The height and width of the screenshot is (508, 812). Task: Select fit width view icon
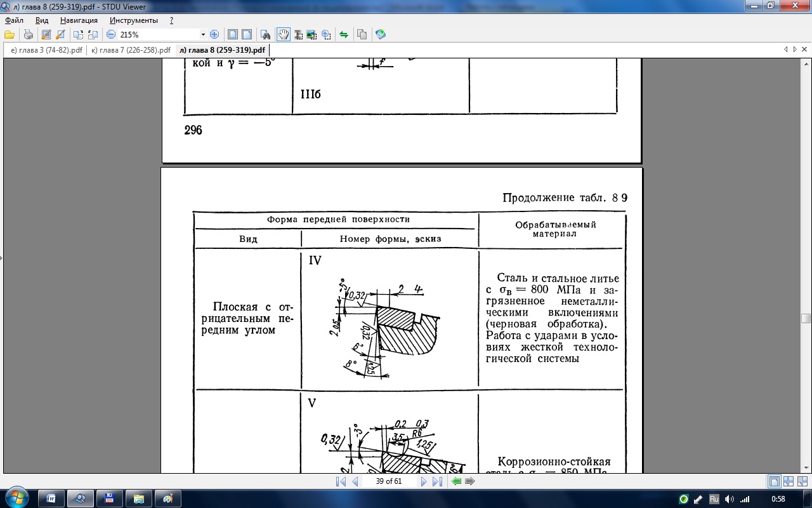[247, 34]
